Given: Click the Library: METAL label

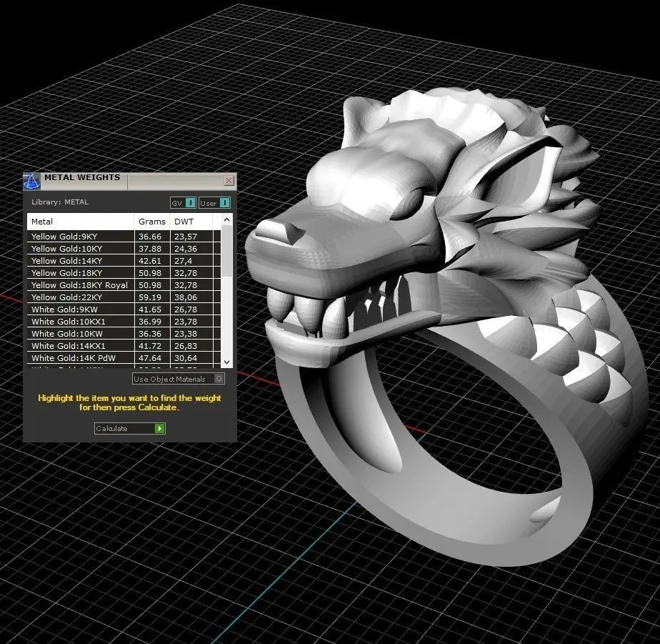Looking at the screenshot, I should (x=60, y=202).
